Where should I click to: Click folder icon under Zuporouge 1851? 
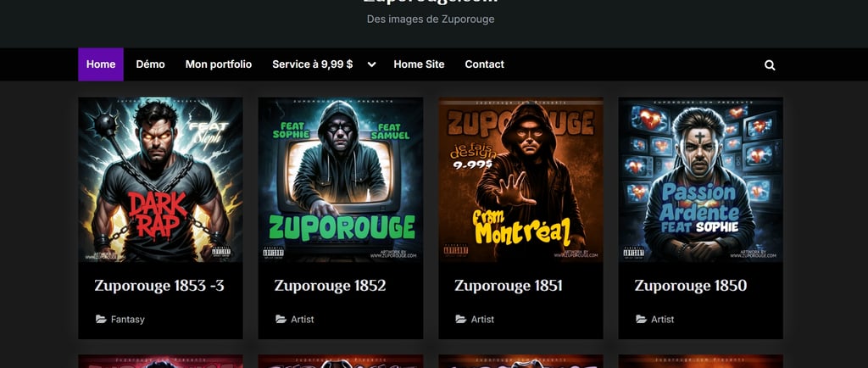461,320
